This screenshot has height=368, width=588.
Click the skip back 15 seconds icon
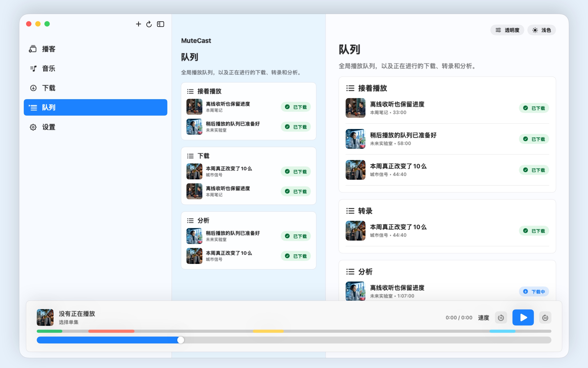(x=501, y=318)
